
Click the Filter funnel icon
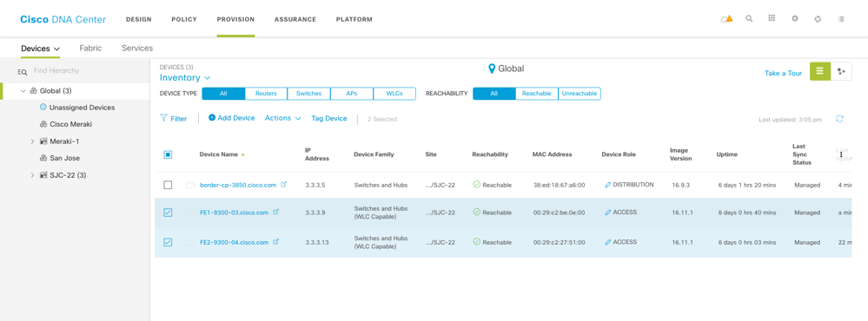[x=164, y=118]
